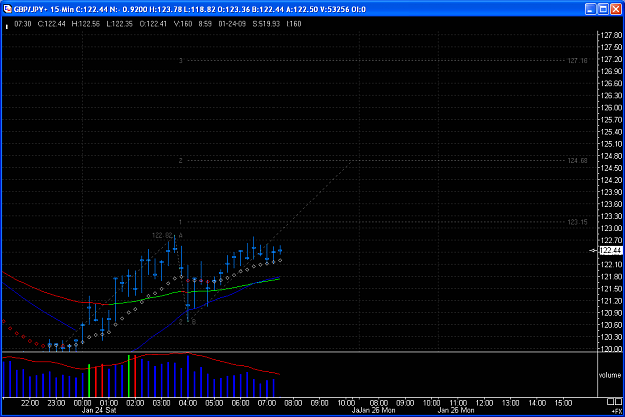This screenshot has width=625, height=417.
Task: Click the 22:00 time axis label
Action: tap(30, 403)
